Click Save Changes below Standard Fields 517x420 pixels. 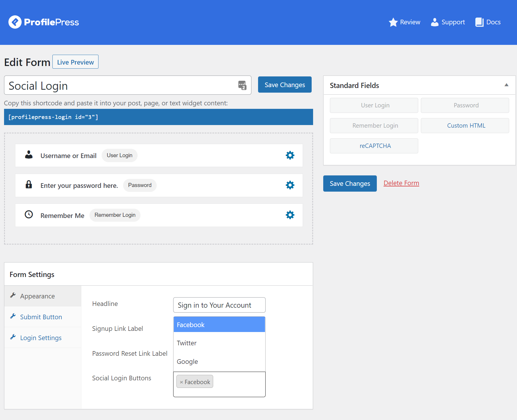click(350, 184)
